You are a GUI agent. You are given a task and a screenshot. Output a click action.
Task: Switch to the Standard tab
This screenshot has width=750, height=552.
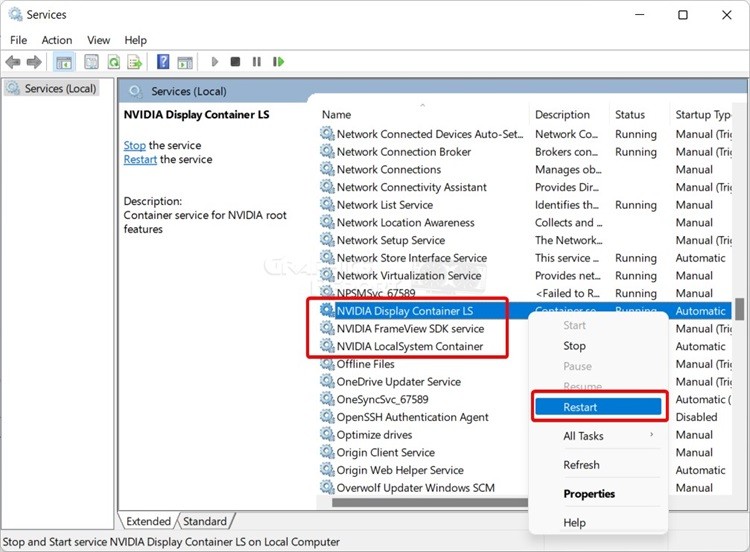click(205, 521)
